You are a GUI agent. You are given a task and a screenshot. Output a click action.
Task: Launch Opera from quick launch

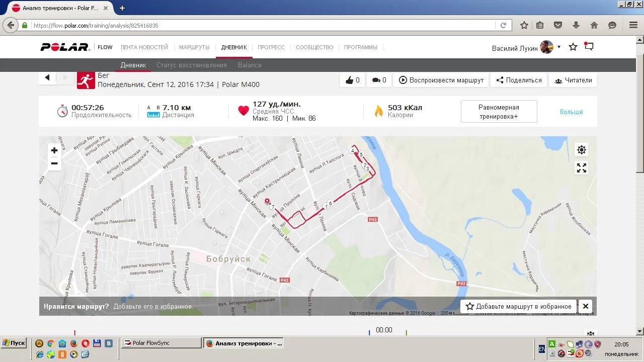point(86,343)
